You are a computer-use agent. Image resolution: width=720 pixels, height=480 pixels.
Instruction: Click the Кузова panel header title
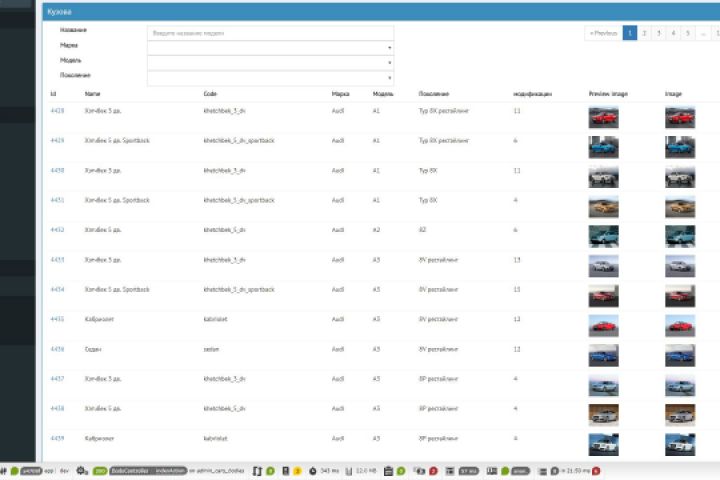click(x=59, y=12)
